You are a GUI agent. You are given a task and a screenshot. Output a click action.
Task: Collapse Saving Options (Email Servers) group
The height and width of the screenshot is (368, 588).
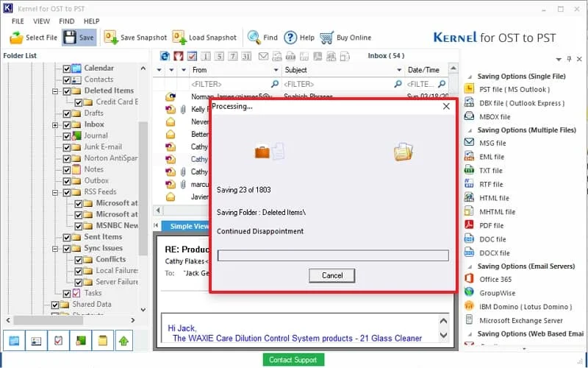click(469, 266)
